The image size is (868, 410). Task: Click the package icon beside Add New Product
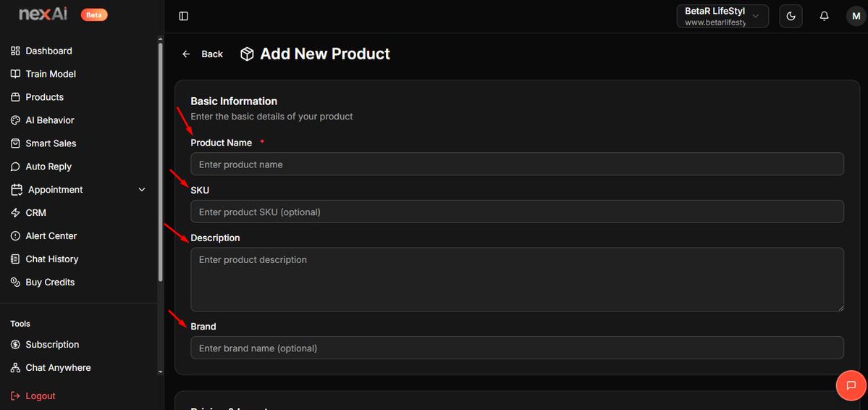click(x=247, y=54)
